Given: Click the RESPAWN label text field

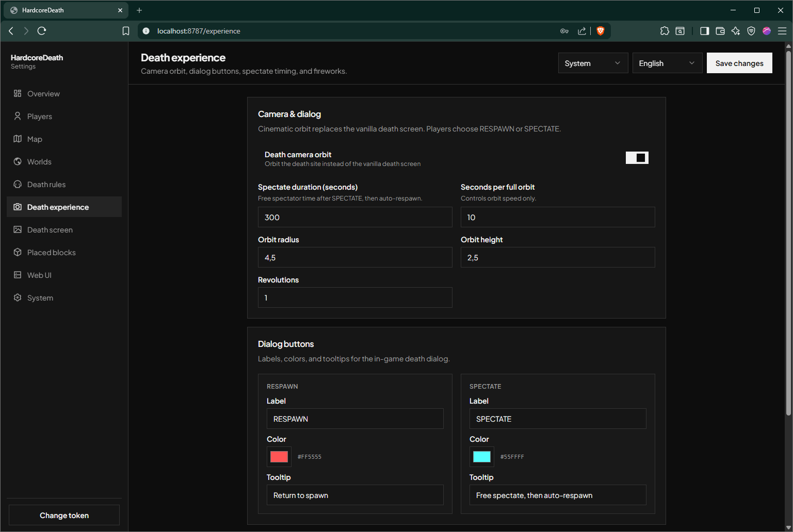Looking at the screenshot, I should point(355,419).
